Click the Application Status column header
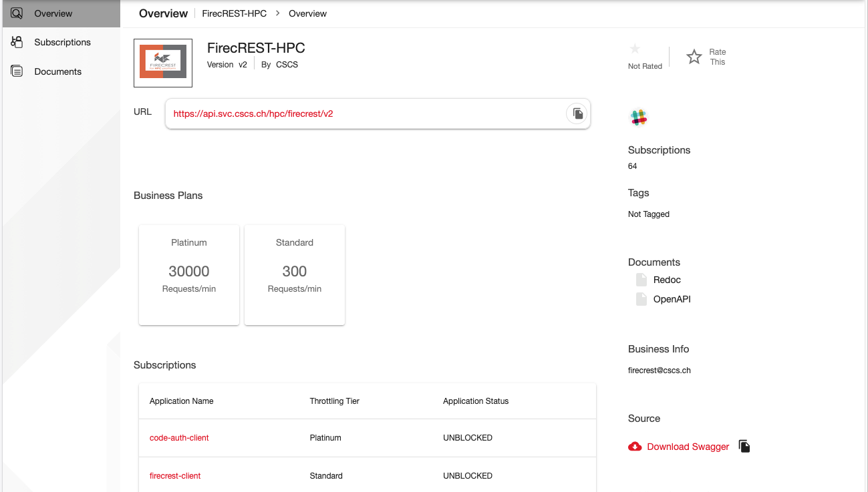The height and width of the screenshot is (492, 868). [476, 401]
